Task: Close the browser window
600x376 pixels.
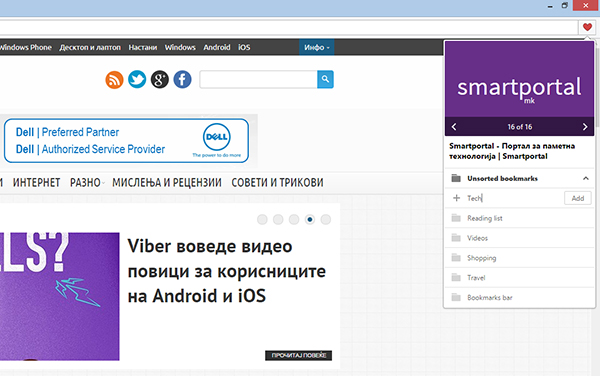Action: coord(585,5)
